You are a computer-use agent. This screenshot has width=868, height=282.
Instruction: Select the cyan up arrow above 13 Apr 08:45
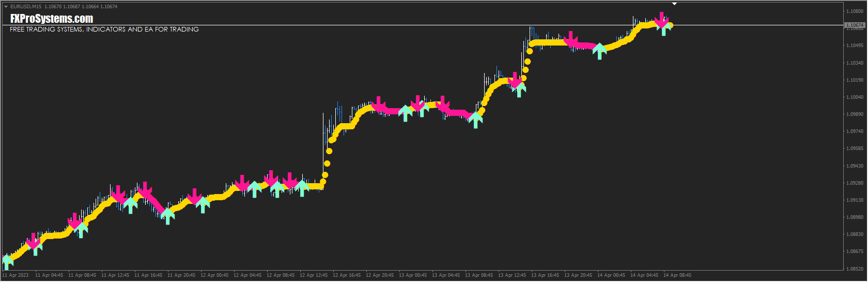(x=475, y=120)
